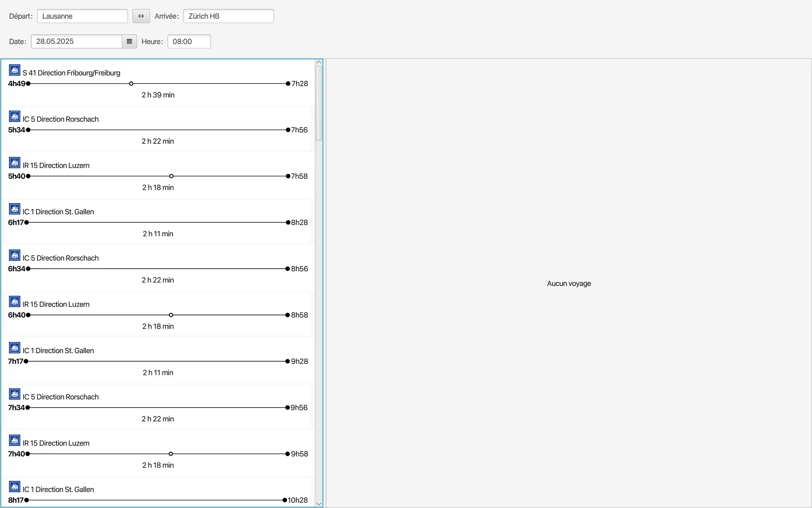The width and height of the screenshot is (812, 508).
Task: Edit the Départ field containing Lausanne
Action: 82,16
